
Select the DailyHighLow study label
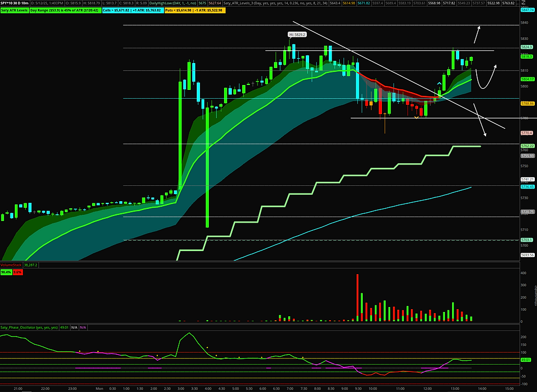click(x=172, y=3)
